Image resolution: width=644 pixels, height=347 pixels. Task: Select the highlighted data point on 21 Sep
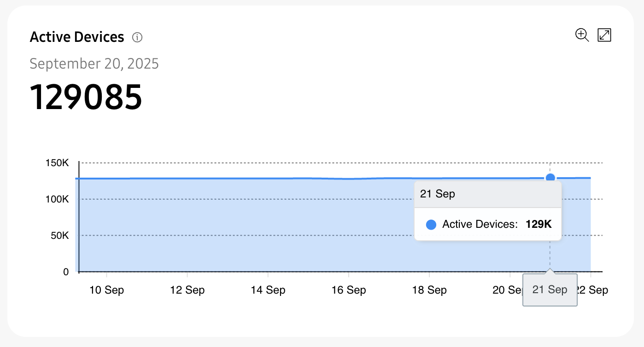coord(550,177)
